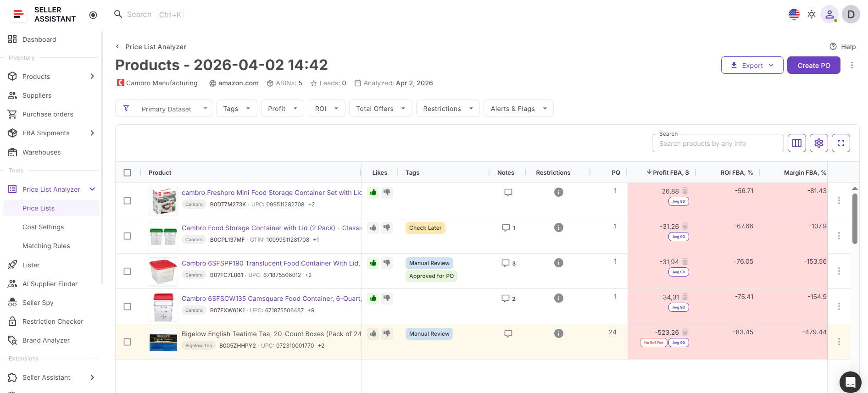
Task: Select Matching Rules submenu item
Action: [46, 246]
